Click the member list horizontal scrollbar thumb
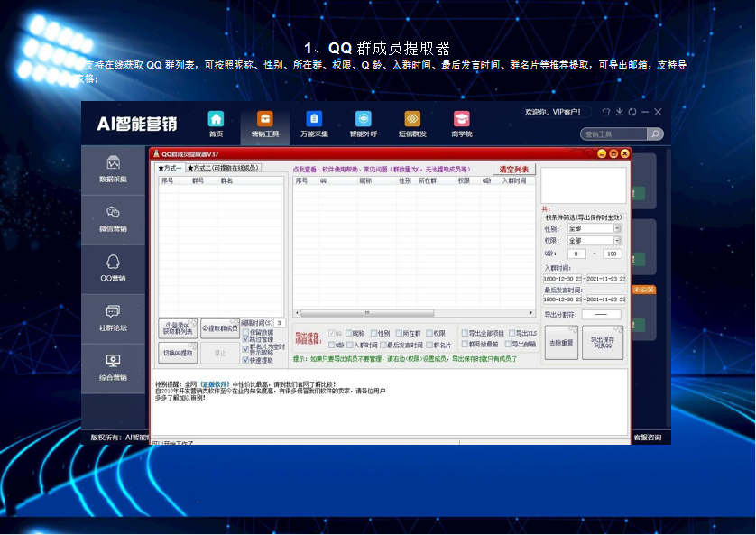The width and height of the screenshot is (756, 535). 367,313
